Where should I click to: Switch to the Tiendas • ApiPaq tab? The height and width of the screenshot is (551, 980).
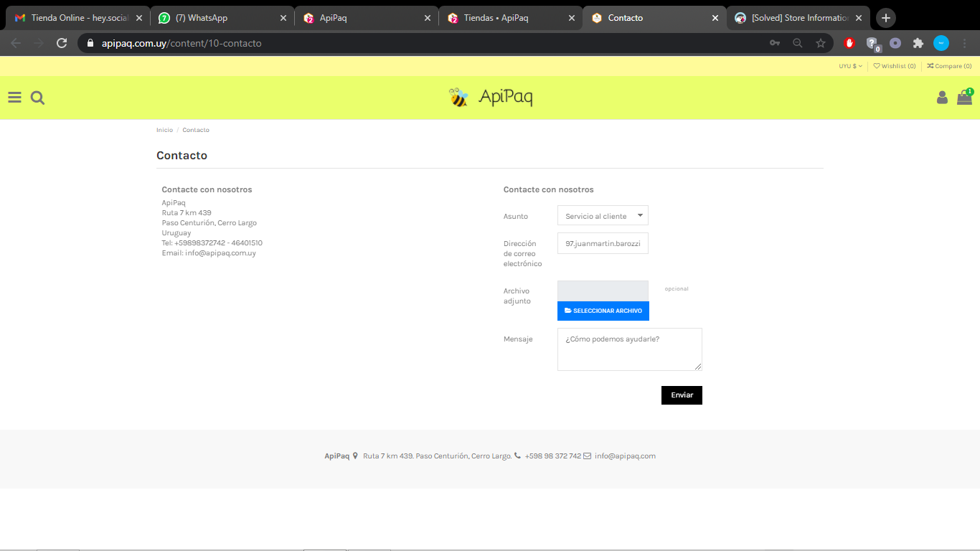510,18
